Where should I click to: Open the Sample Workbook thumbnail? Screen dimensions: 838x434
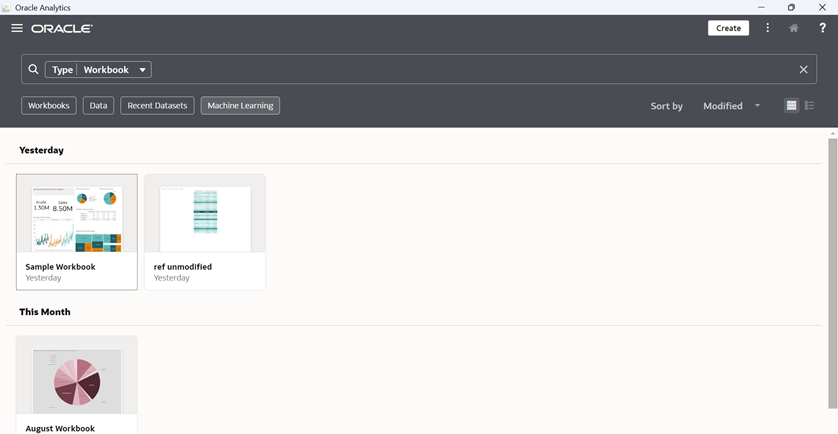(77, 213)
